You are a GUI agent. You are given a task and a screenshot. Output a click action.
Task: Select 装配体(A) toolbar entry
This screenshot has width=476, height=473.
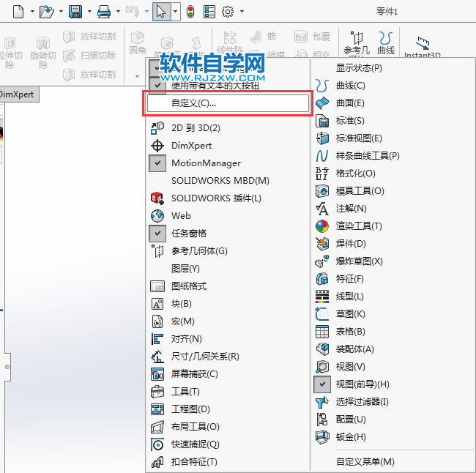pyautogui.click(x=354, y=349)
